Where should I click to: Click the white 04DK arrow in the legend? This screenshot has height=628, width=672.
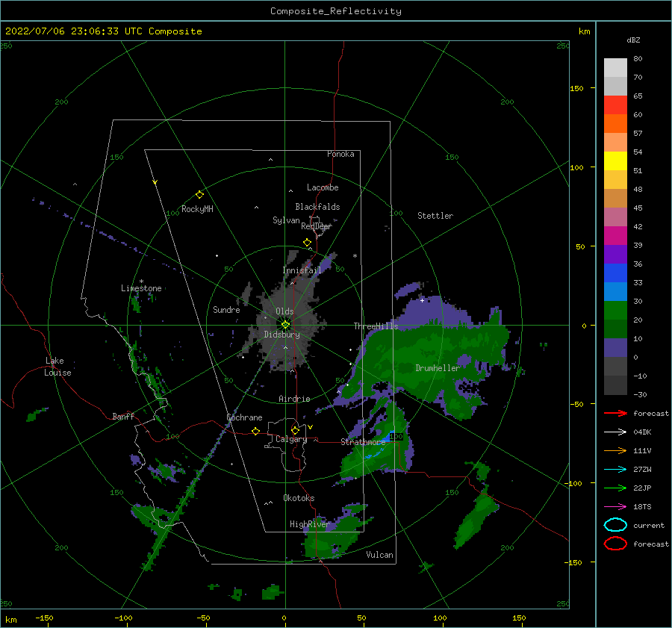[615, 432]
